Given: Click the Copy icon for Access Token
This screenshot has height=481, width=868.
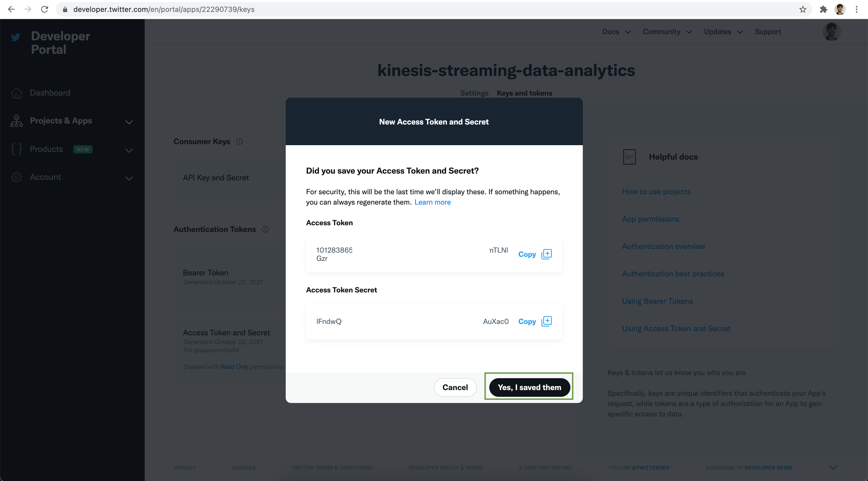Looking at the screenshot, I should pyautogui.click(x=546, y=254).
